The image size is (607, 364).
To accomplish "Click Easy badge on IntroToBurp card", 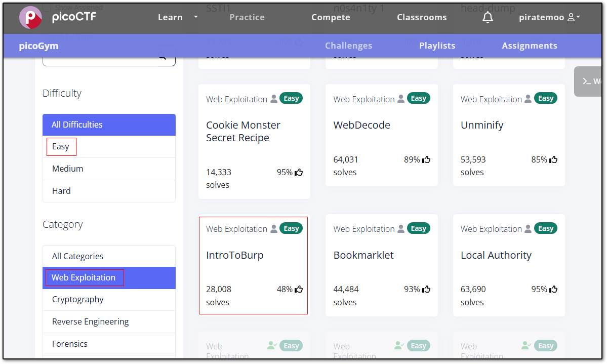I will (291, 228).
